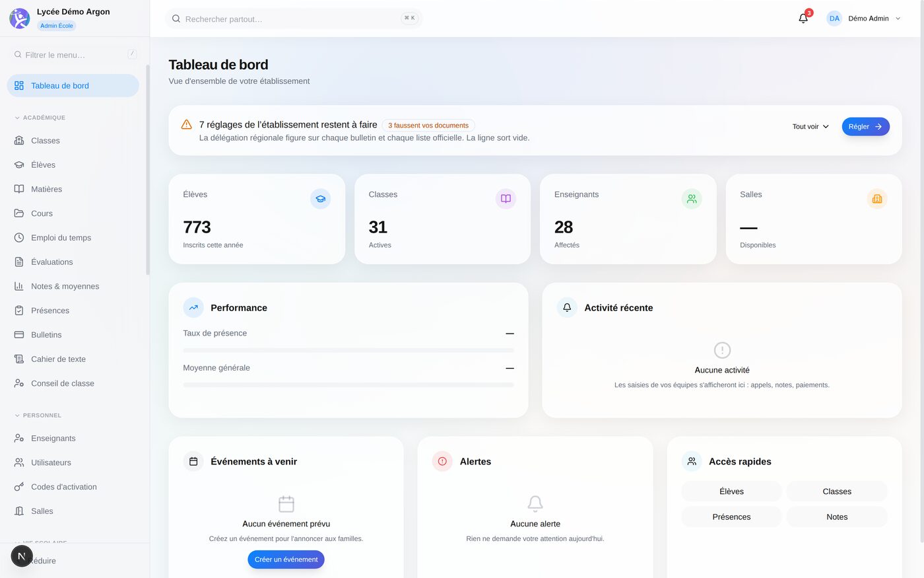Click the Élèves card graduation cap icon

click(320, 199)
